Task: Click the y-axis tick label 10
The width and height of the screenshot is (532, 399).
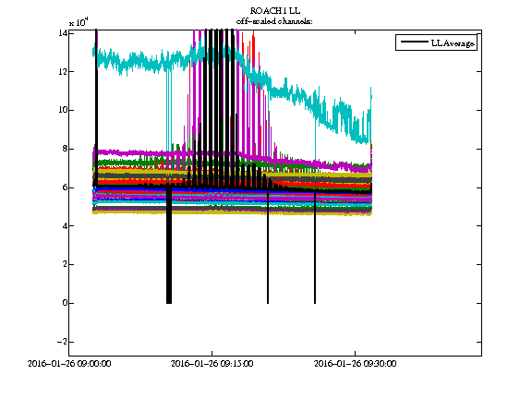Action: pyautogui.click(x=62, y=110)
